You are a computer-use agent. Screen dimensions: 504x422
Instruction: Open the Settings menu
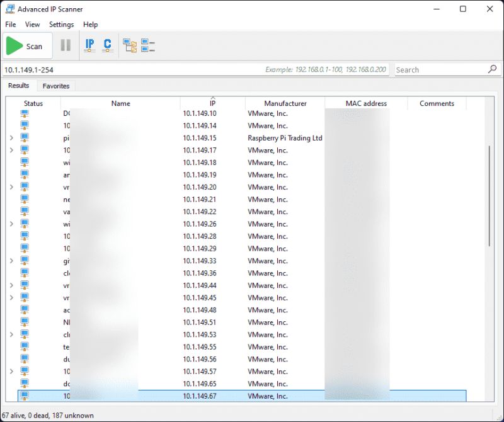click(x=61, y=25)
